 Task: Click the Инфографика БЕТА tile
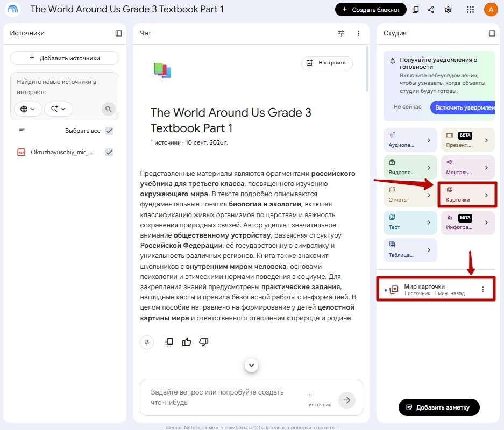tap(467, 222)
